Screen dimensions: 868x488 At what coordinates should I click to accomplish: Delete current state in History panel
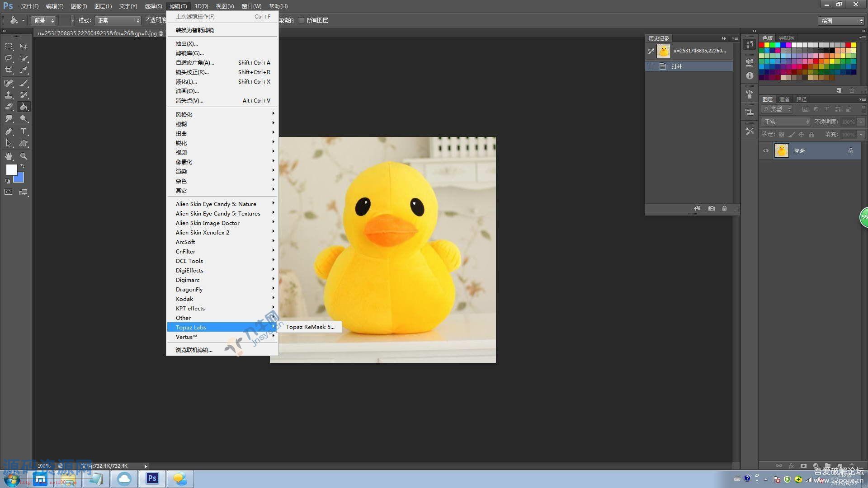(724, 208)
